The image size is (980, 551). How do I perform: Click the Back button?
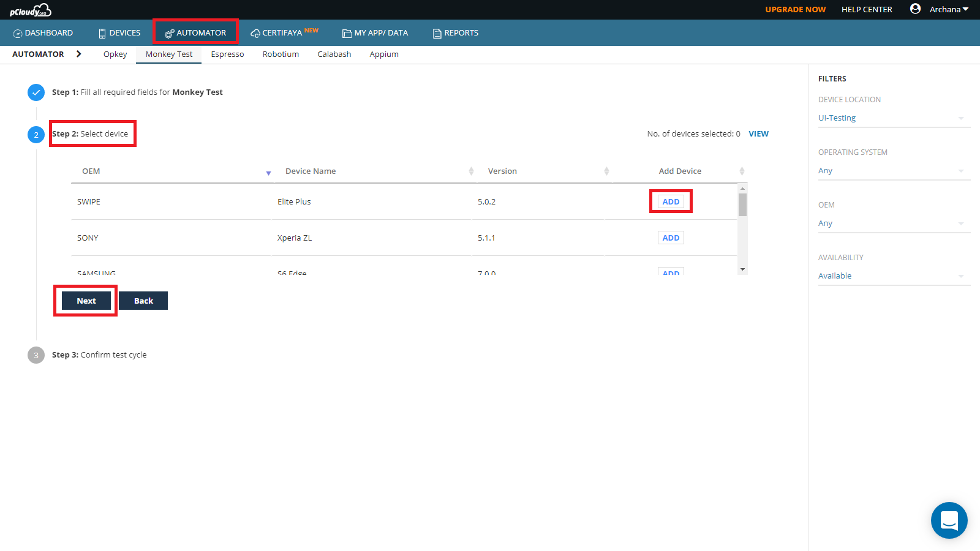point(143,301)
